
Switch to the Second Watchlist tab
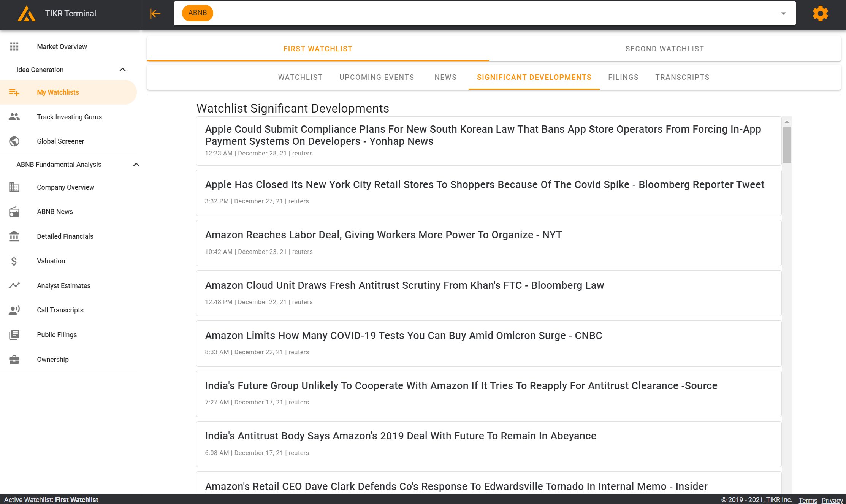[x=665, y=49]
